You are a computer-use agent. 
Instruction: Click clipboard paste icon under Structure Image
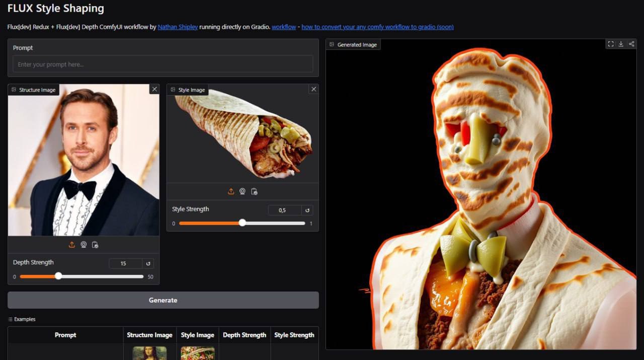coord(95,245)
